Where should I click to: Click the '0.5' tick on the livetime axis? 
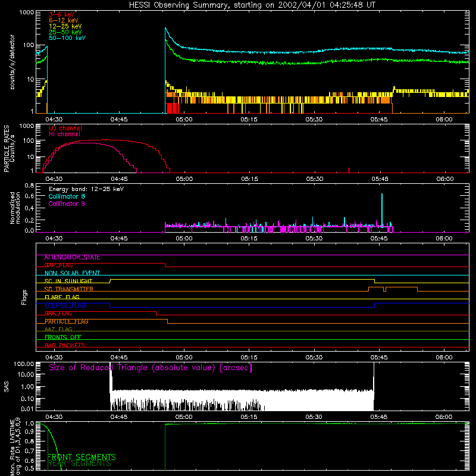tap(29, 469)
